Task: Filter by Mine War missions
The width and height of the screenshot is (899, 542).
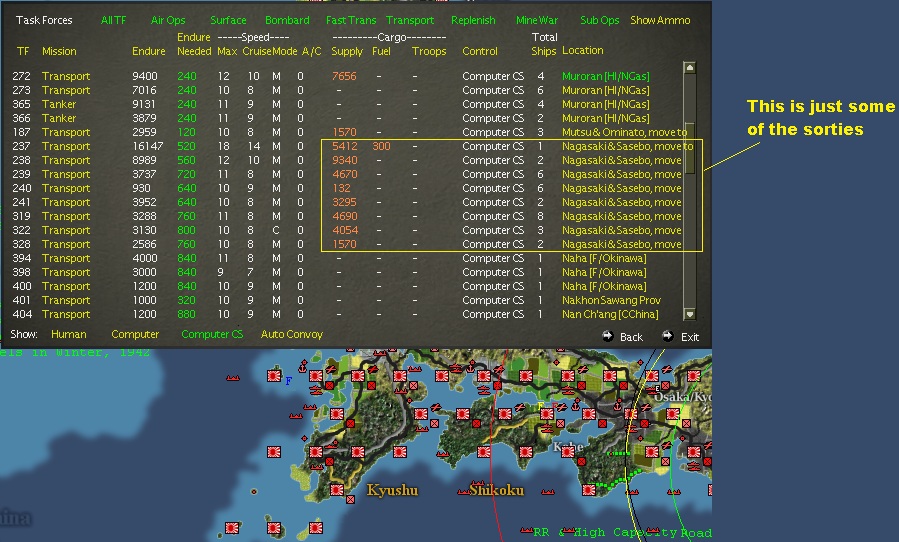Action: 537,20
